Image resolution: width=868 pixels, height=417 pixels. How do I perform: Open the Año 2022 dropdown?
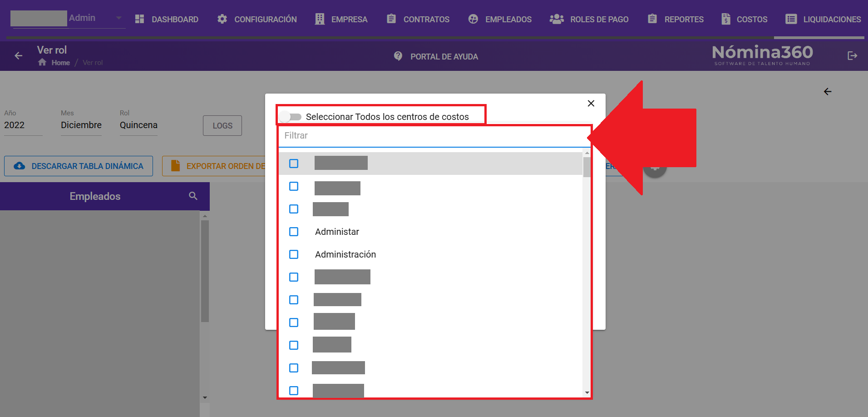click(x=23, y=125)
